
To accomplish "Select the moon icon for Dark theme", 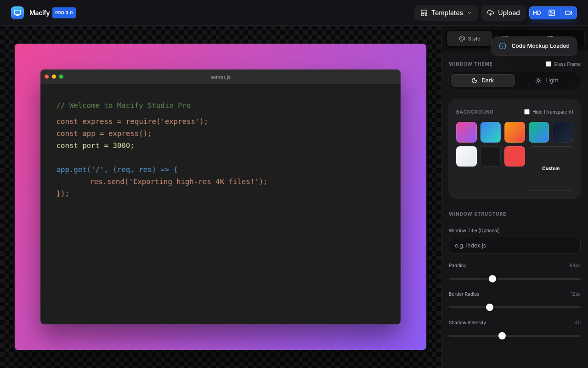I will [x=475, y=80].
